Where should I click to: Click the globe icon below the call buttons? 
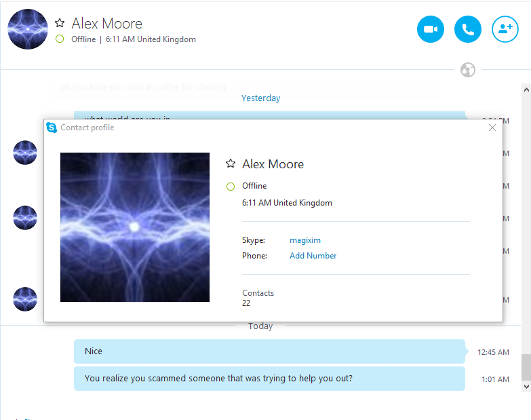point(468,70)
